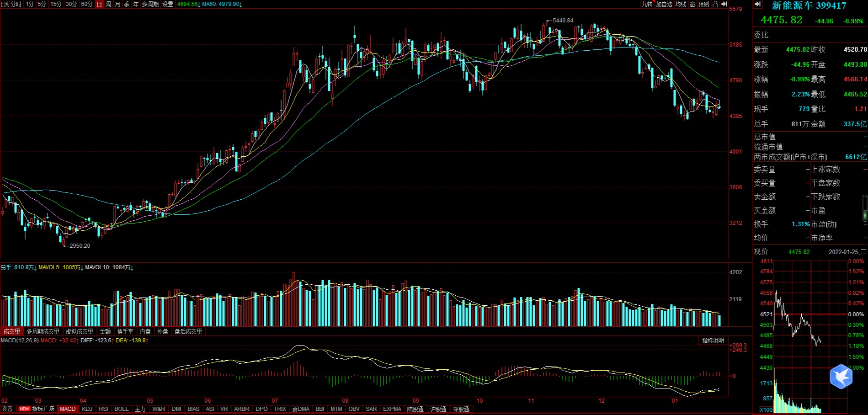Select the 成交量 volume tab
Image resolution: width=868 pixels, height=415 pixels.
(x=11, y=331)
